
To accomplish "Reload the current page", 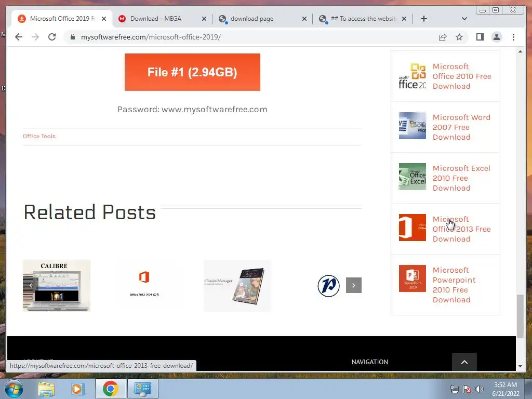I will (52, 37).
